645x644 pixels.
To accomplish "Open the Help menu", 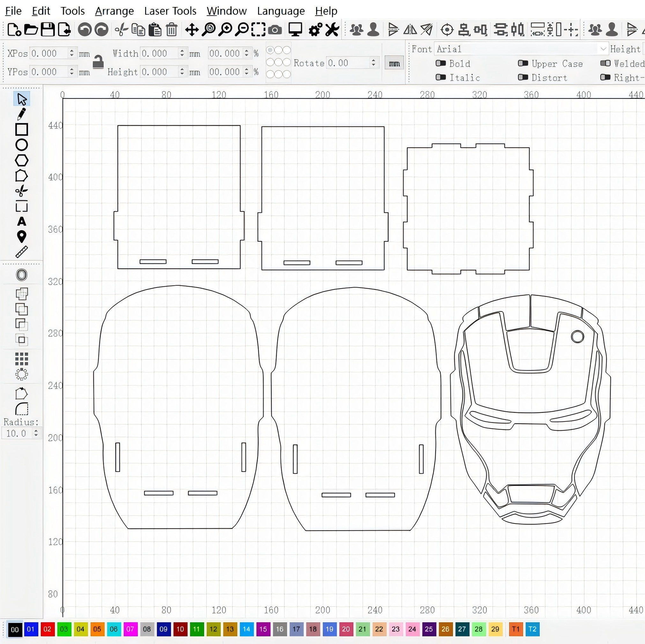I will 326,11.
